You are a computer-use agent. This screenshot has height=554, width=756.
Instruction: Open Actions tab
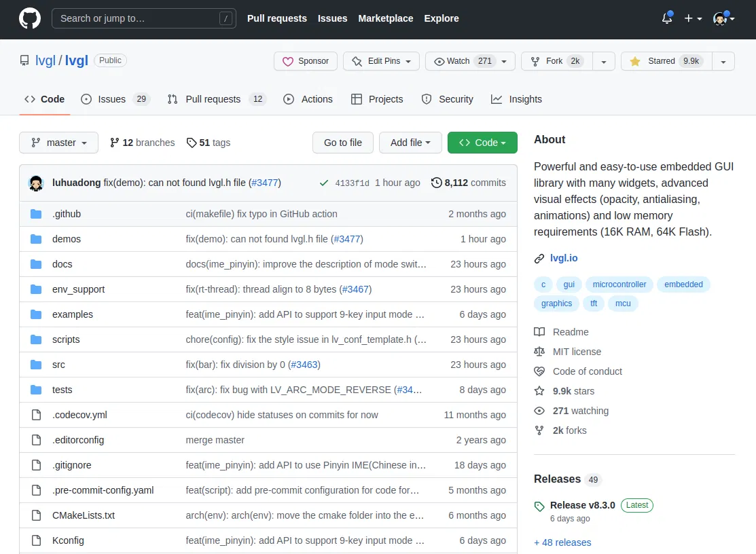[308, 99]
